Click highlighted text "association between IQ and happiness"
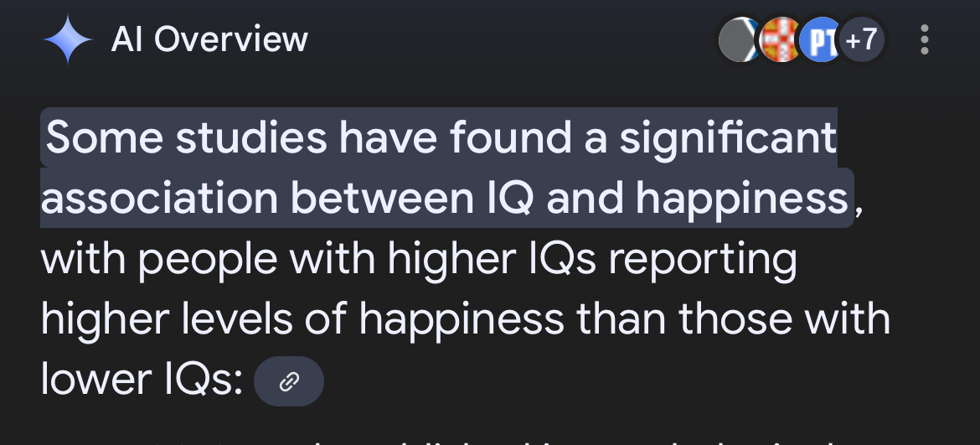This screenshot has width=980, height=445. tap(444, 199)
